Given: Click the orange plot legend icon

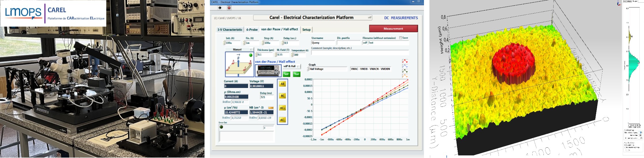Looking at the screenshot, I should 405,76.
